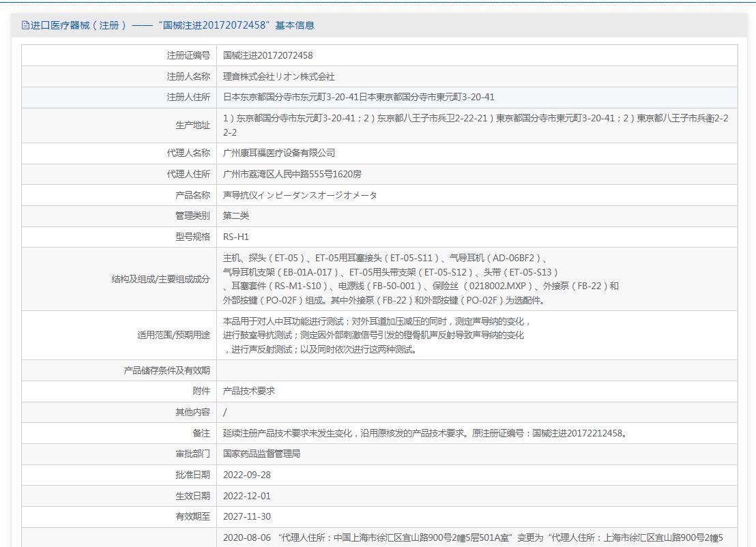Screen dimensions: 756x547
Task: Select agent name 广州康耳福医疗设备有限公司
Action: (x=278, y=153)
